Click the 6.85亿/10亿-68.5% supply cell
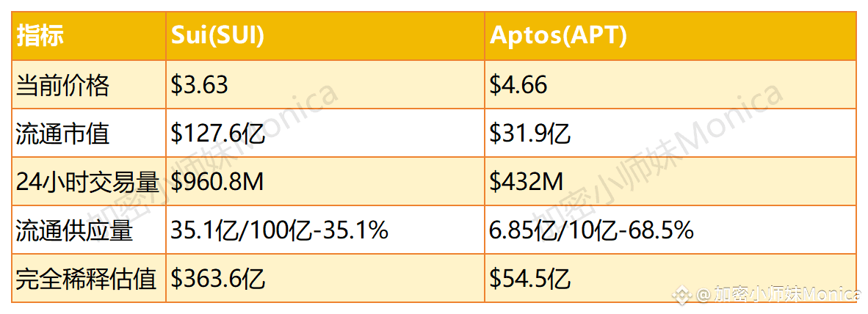The height and width of the screenshot is (314, 868). point(671,230)
